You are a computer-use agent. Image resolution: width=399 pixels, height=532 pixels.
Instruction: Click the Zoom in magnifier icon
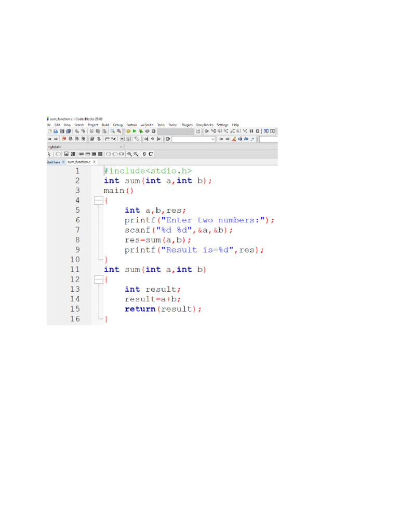[129, 154]
